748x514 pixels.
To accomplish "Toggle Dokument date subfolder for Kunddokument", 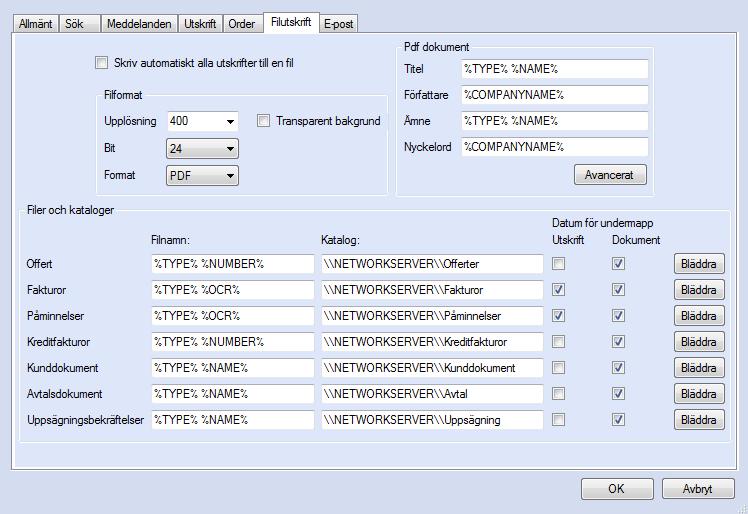I will tap(618, 367).
